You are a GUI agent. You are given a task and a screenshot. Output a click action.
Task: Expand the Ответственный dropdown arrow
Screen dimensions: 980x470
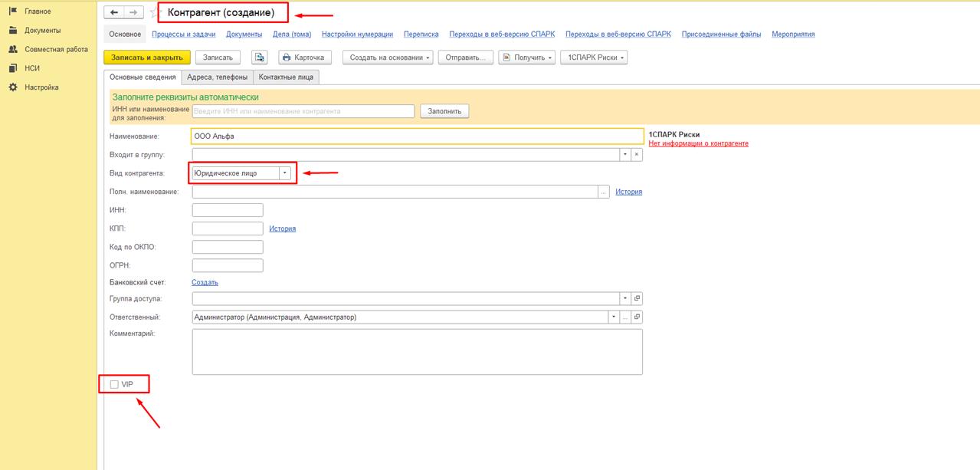tap(614, 317)
